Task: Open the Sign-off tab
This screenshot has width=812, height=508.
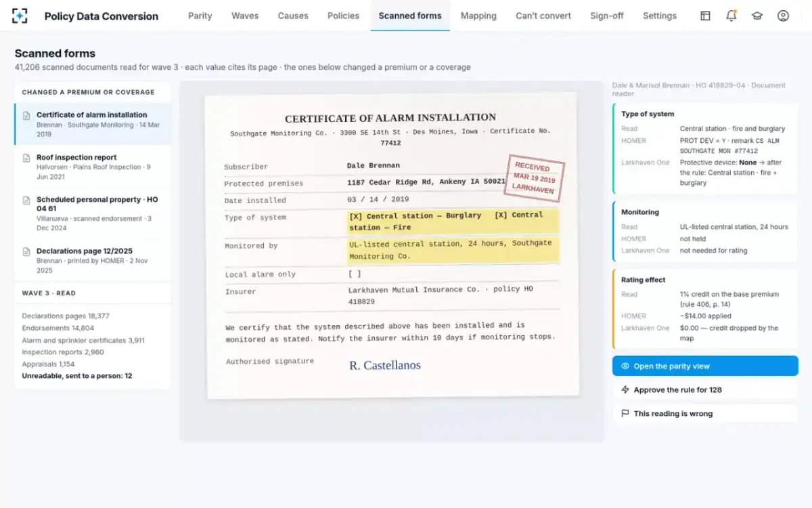Action: 607,16
